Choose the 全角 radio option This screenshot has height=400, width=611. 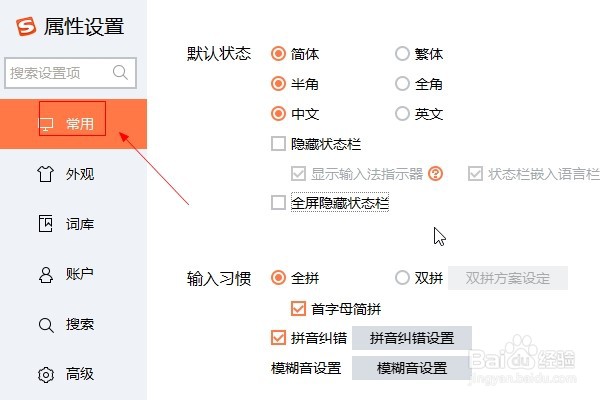[403, 84]
